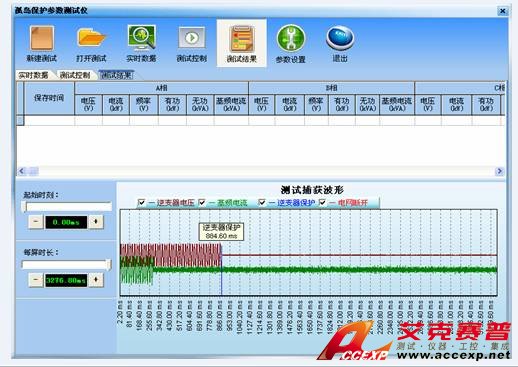The image size is (518, 367).
Task: Switch to the 实时数据 tab
Action: point(33,75)
